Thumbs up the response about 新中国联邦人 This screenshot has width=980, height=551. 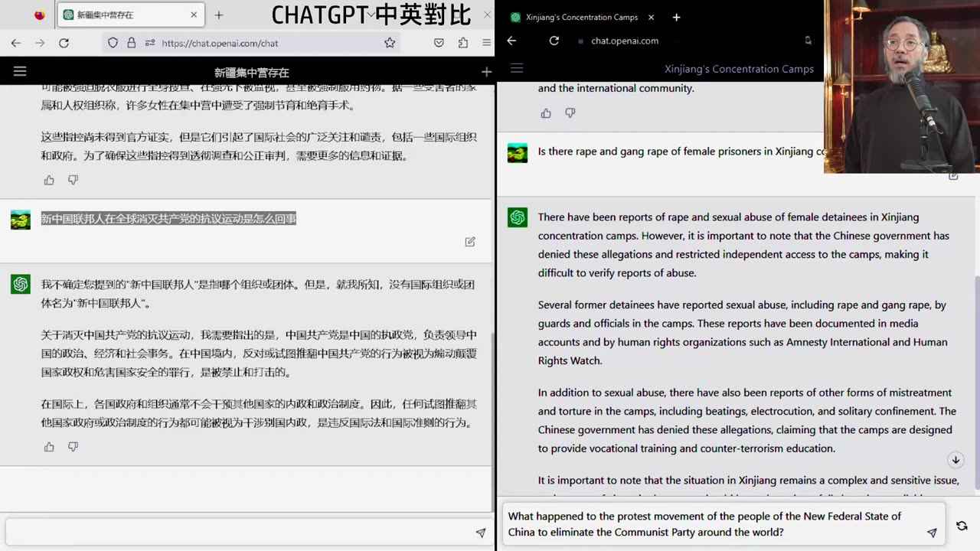tap(49, 447)
